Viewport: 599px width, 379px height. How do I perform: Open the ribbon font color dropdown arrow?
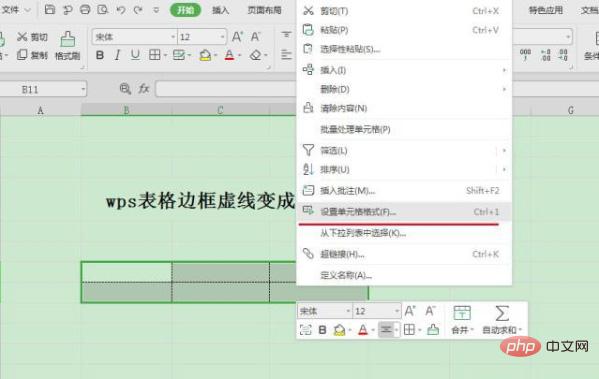pos(240,56)
